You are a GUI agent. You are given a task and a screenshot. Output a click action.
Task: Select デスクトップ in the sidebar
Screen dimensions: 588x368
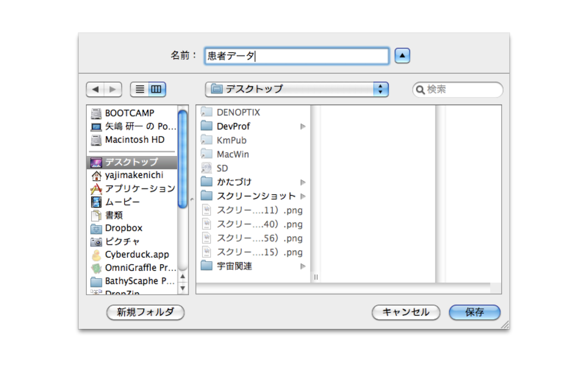click(131, 162)
